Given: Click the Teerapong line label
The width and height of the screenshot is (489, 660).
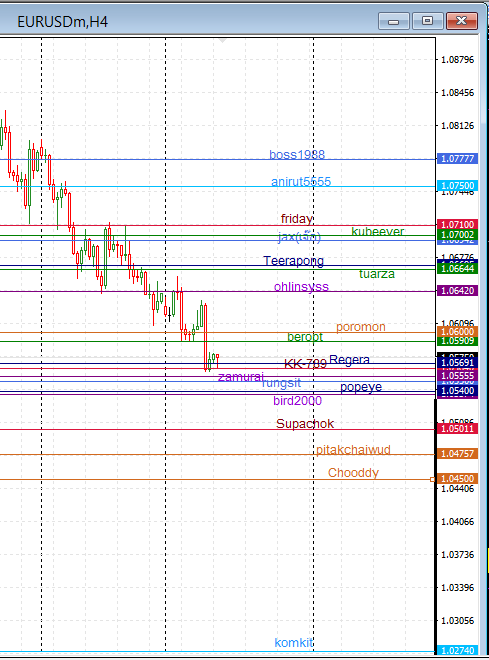Looking at the screenshot, I should 294,261.
